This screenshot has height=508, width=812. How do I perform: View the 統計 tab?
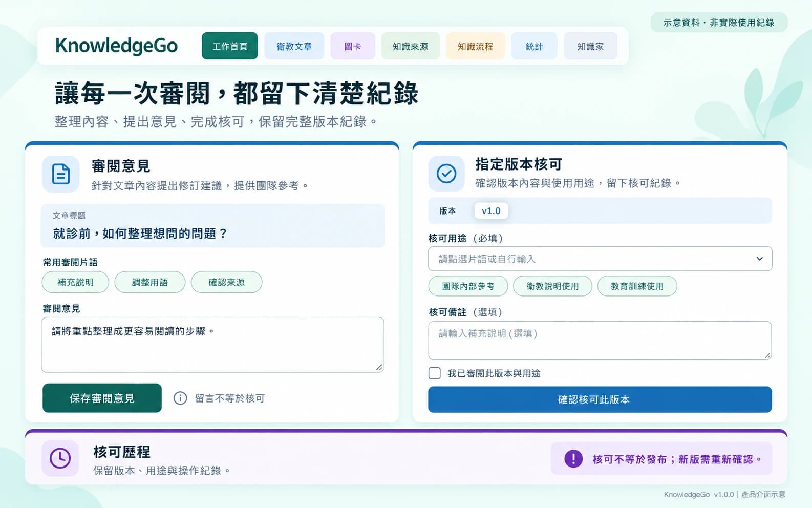click(534, 46)
